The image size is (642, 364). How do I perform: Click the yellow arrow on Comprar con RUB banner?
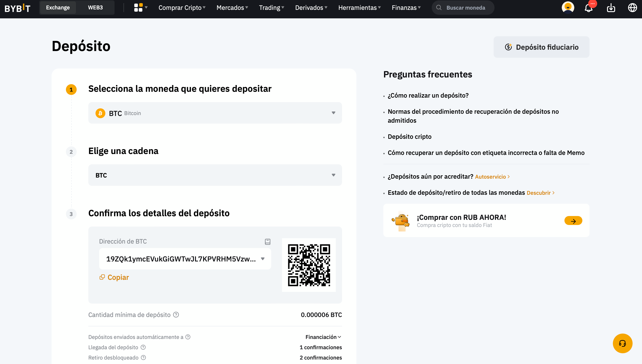(573, 221)
